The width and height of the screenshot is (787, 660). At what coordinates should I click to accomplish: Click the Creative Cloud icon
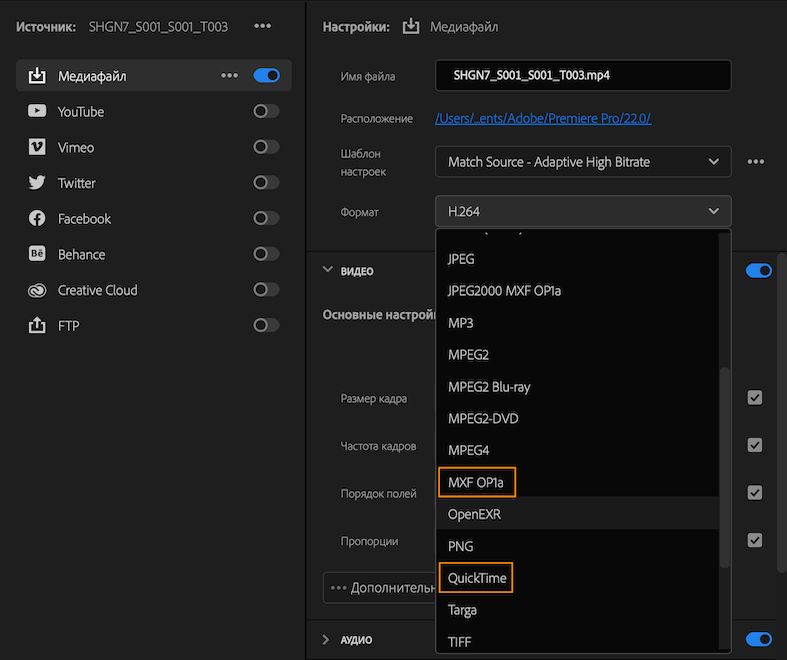(x=37, y=290)
